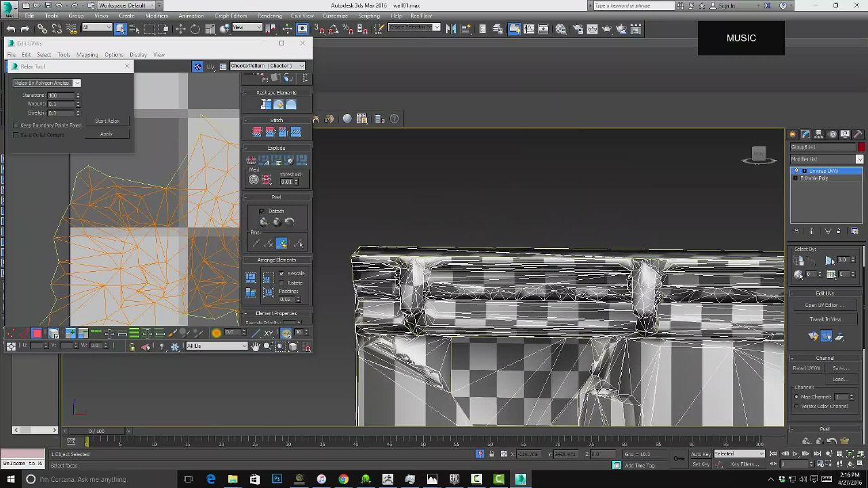Image resolution: width=868 pixels, height=488 pixels.
Task: Click the Straighten Selection reshape icon
Action: tap(266, 104)
